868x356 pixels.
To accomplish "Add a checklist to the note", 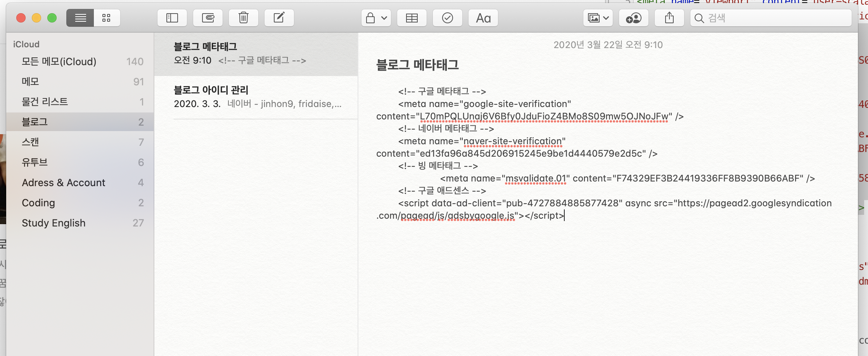I will point(448,18).
